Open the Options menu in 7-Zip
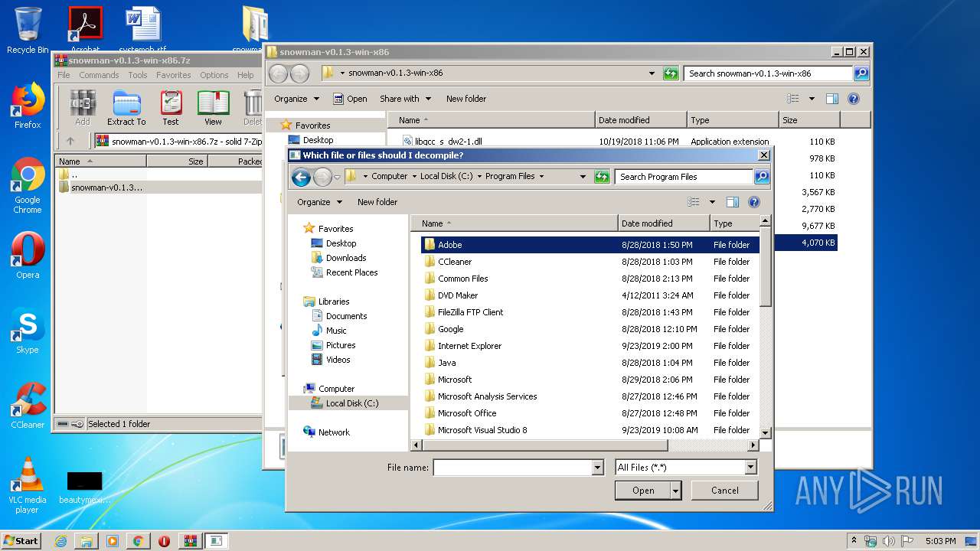980x551 pixels. pyautogui.click(x=214, y=75)
